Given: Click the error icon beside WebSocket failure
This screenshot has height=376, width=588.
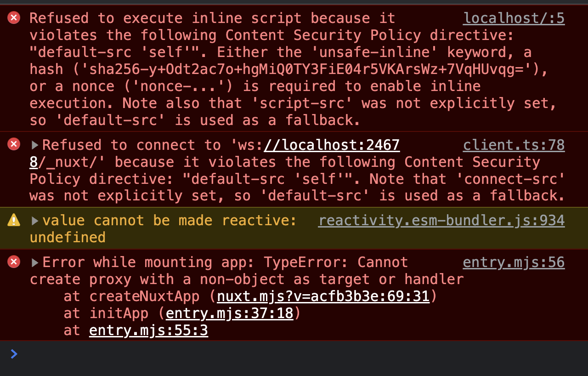Looking at the screenshot, I should coord(13,144).
